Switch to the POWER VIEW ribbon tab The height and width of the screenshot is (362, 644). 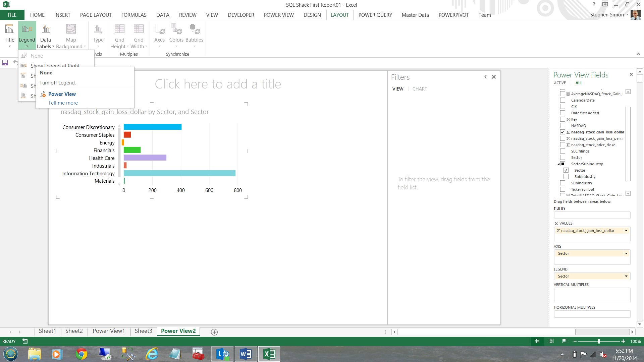[278, 15]
